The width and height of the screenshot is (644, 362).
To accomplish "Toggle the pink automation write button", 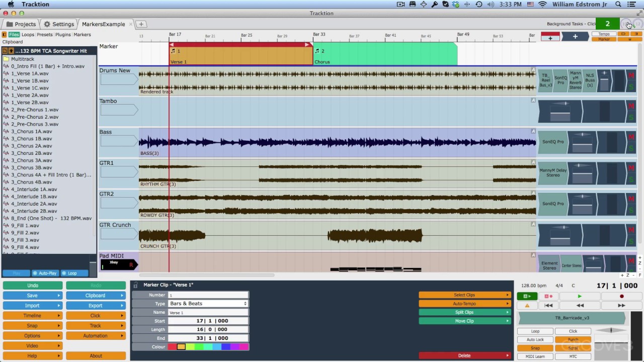I will [x=548, y=297].
